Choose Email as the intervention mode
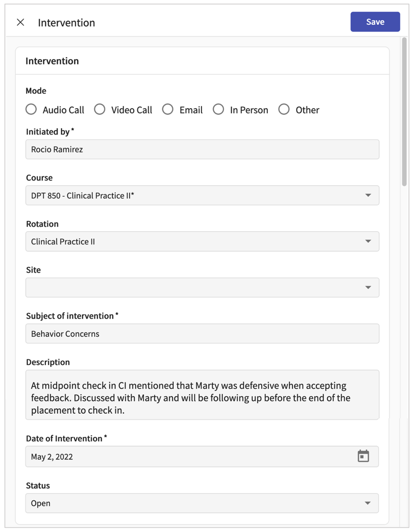Image resolution: width=413 pixels, height=532 pixels. click(168, 109)
